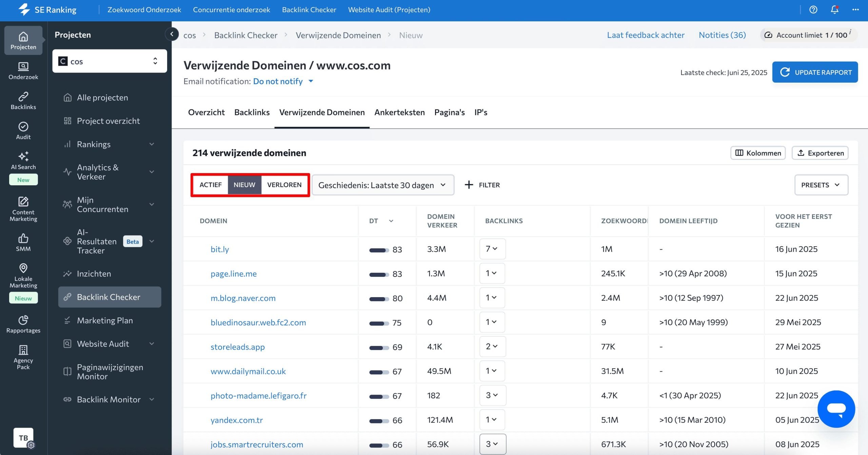Viewport: 868px width, 455px height.
Task: Open Content Marketing in the left icon bar
Action: point(23,209)
